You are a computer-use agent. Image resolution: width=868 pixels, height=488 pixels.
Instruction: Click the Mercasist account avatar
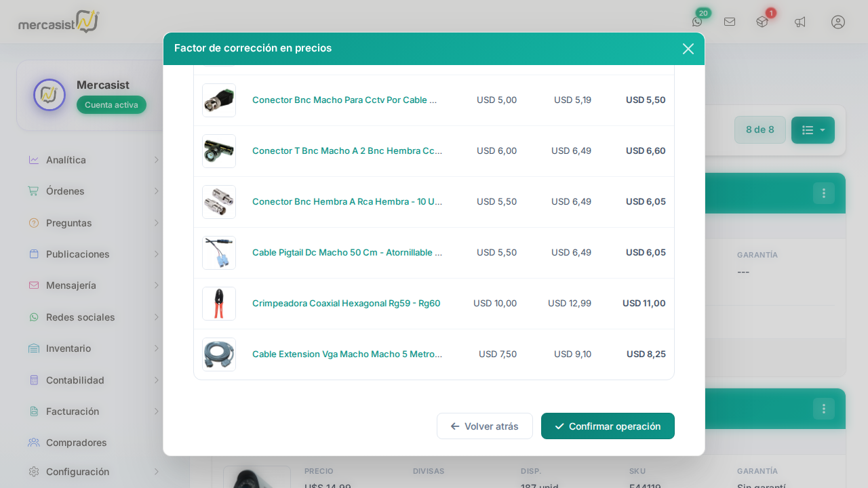pyautogui.click(x=50, y=96)
